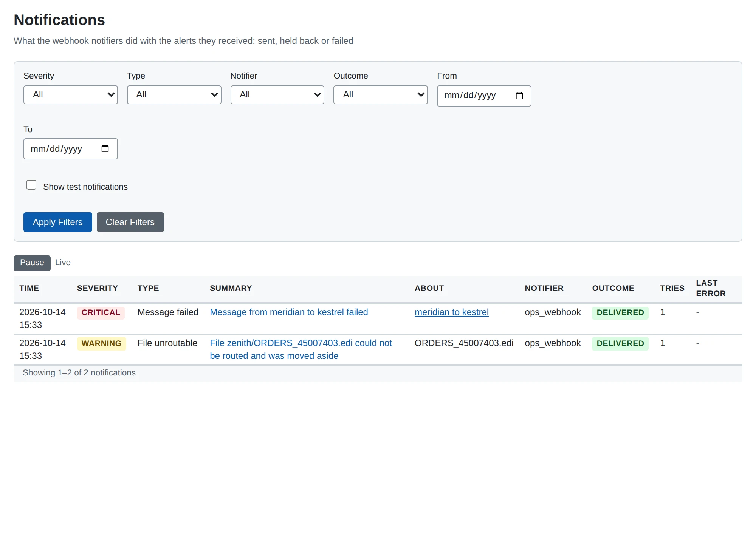Open summary 'Message from meridian to kestrel failed'
The width and height of the screenshot is (756, 547).
pyautogui.click(x=289, y=312)
